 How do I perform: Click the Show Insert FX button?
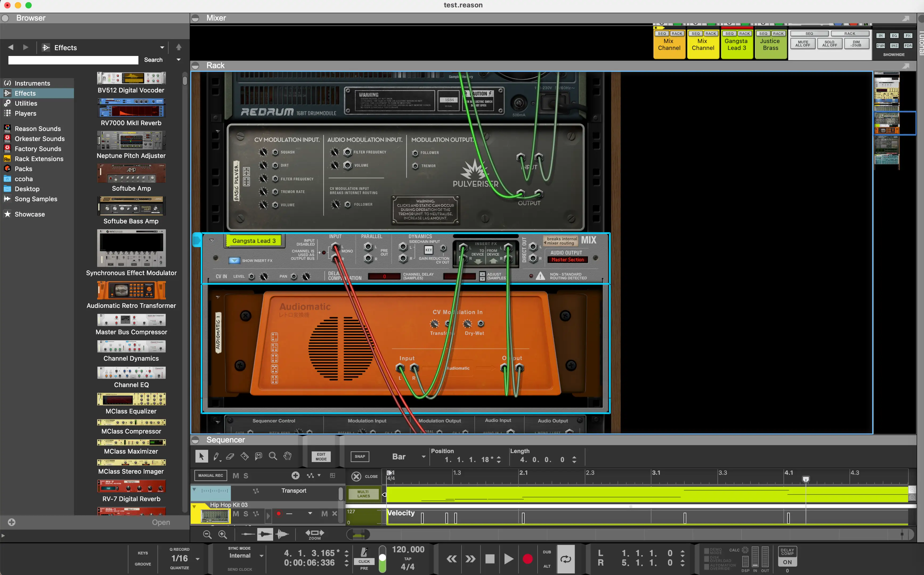(234, 261)
